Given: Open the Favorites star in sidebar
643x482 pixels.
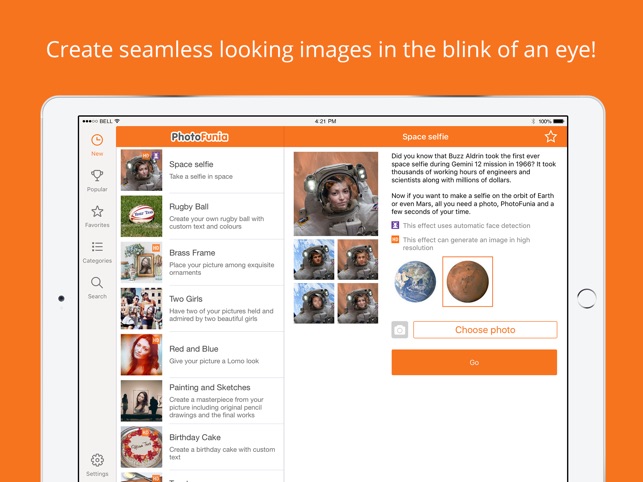Looking at the screenshot, I should pyautogui.click(x=97, y=211).
